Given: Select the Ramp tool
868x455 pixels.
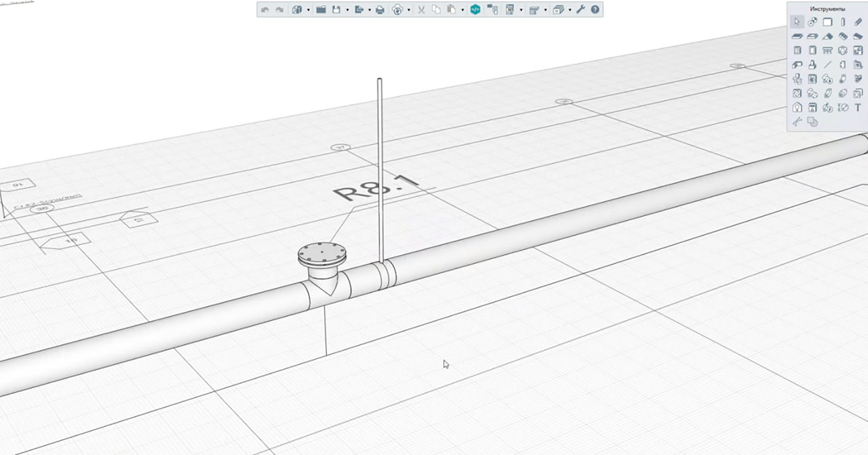Looking at the screenshot, I should click(x=858, y=36).
